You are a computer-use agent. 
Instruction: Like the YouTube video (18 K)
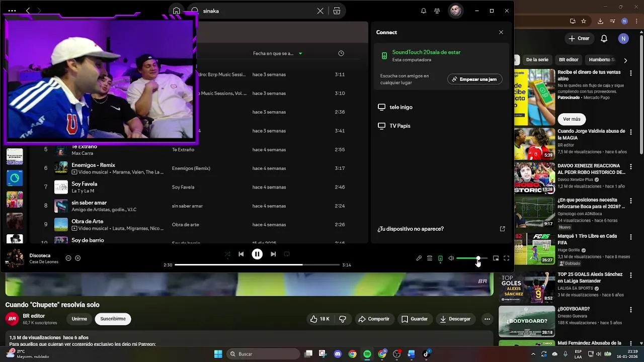[320, 319]
